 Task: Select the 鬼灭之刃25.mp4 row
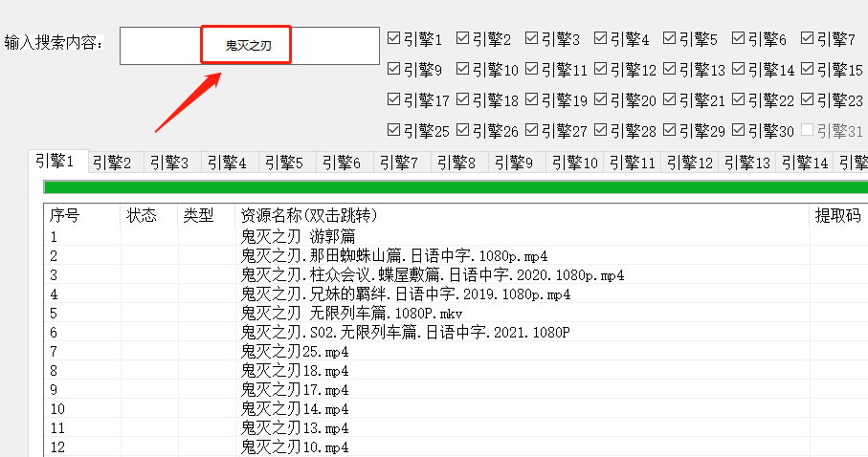[456, 352]
